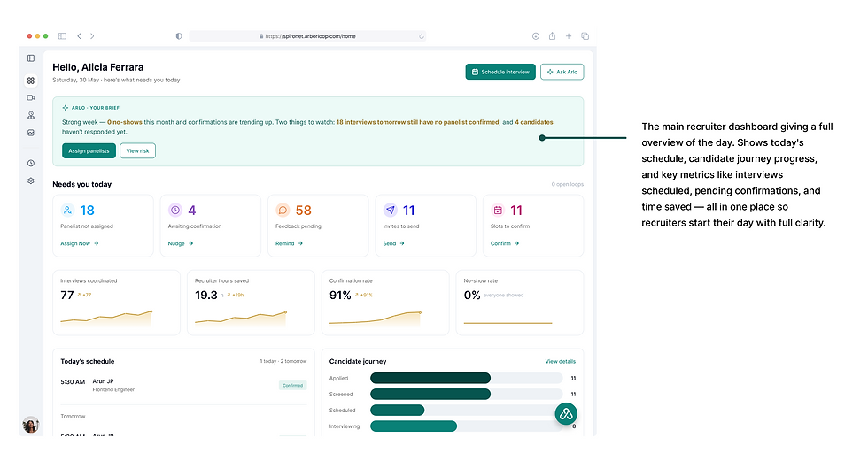The image size is (868, 453).
Task: Open a new browser tab
Action: [x=569, y=36]
